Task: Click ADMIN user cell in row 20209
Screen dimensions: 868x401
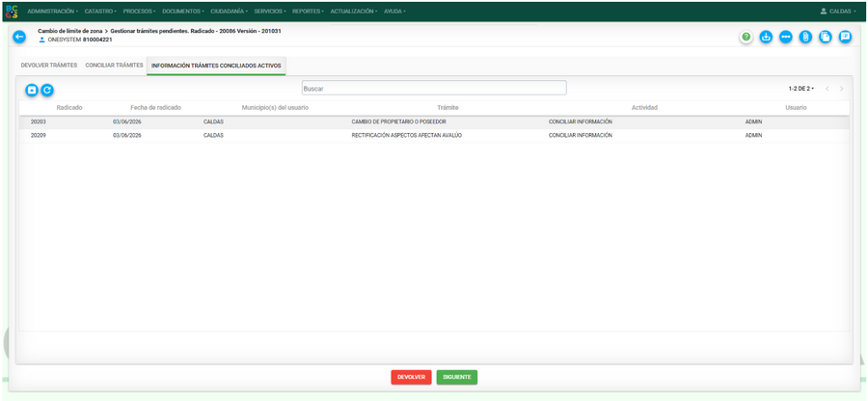Action: pyautogui.click(x=753, y=136)
